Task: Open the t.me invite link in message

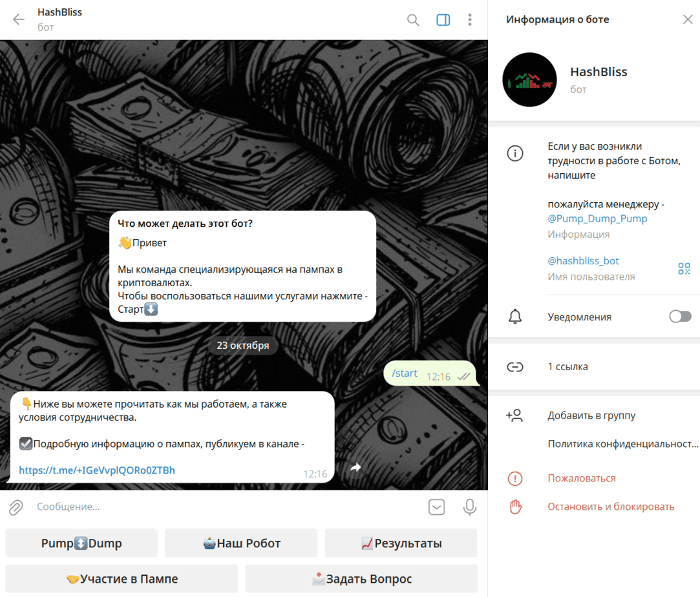Action: 97,470
